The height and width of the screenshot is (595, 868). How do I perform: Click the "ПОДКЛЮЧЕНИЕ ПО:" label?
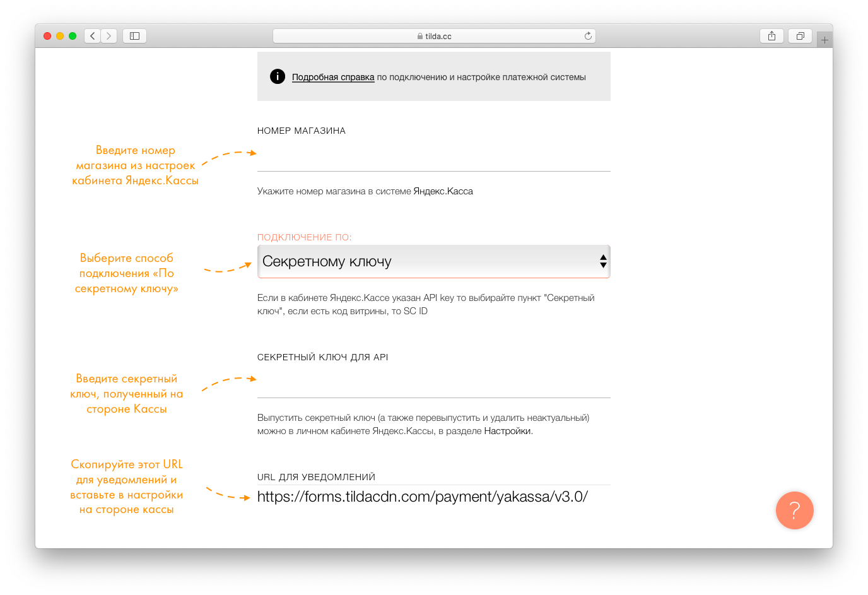[304, 237]
